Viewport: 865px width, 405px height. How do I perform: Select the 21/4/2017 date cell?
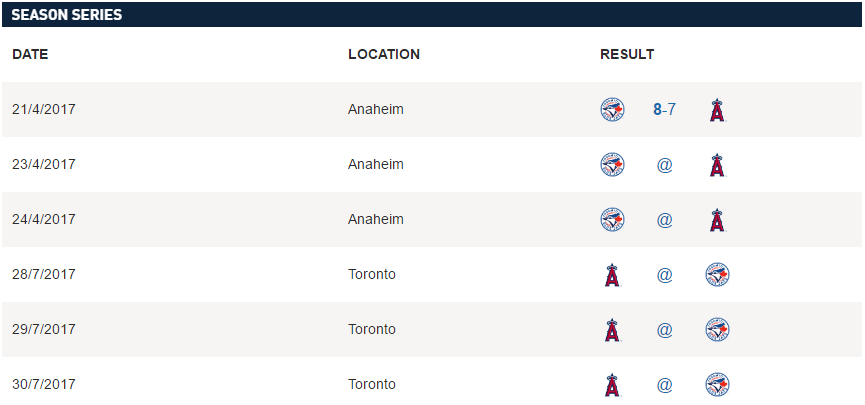pos(44,109)
